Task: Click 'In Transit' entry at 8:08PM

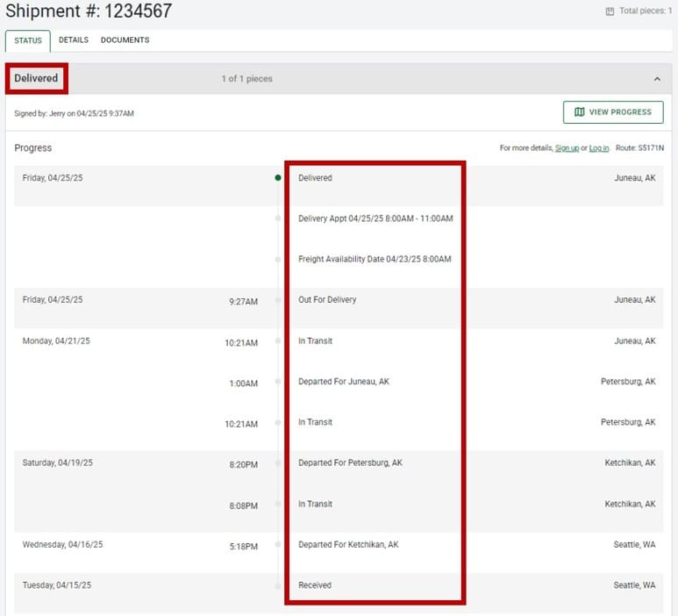Action: (315, 504)
